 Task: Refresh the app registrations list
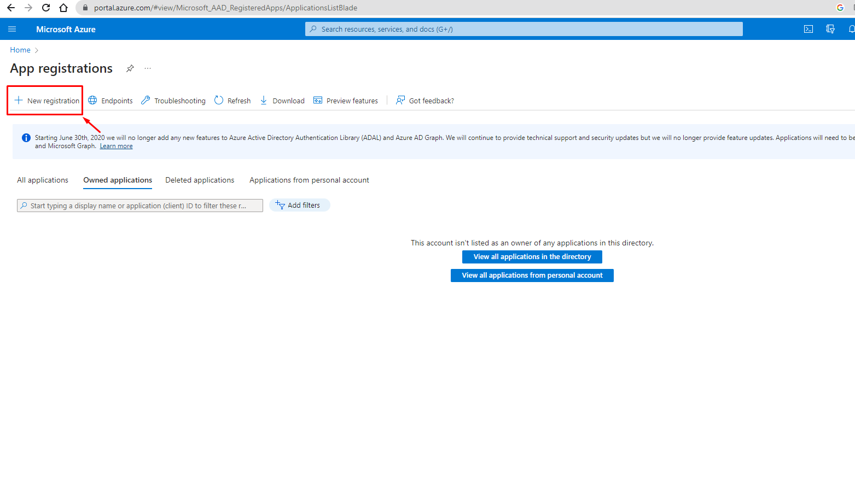point(232,101)
